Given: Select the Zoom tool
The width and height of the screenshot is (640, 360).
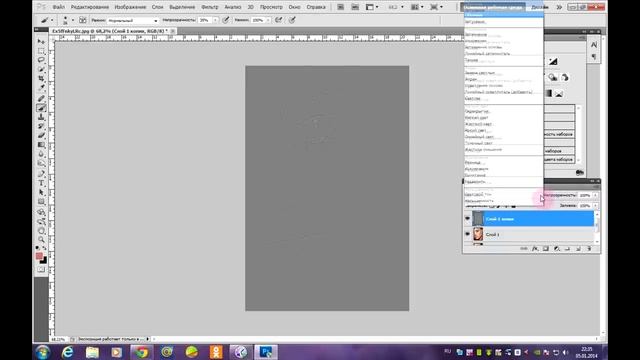Looking at the screenshot, I should pyautogui.click(x=41, y=240).
